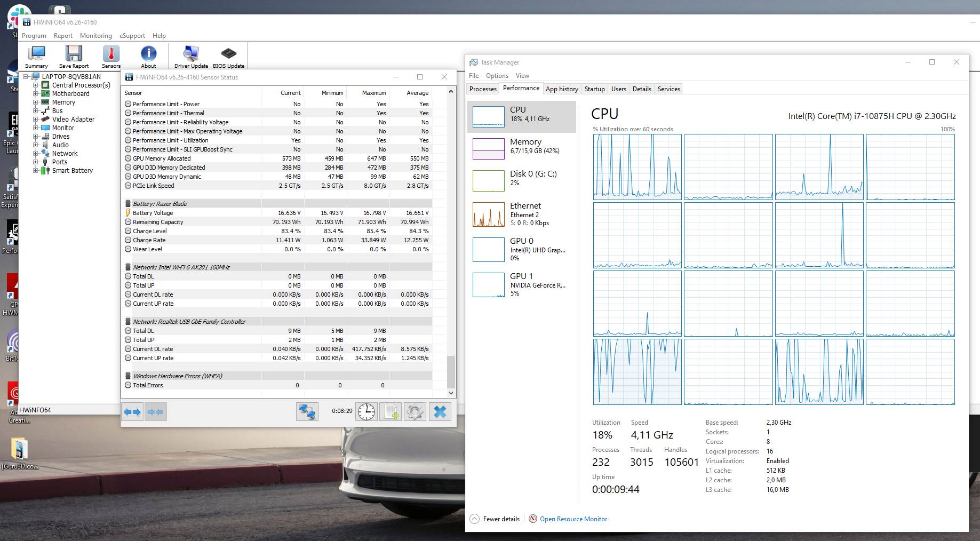Expand the Smart Battery tree node
Screen dimensions: 980x541
point(35,170)
